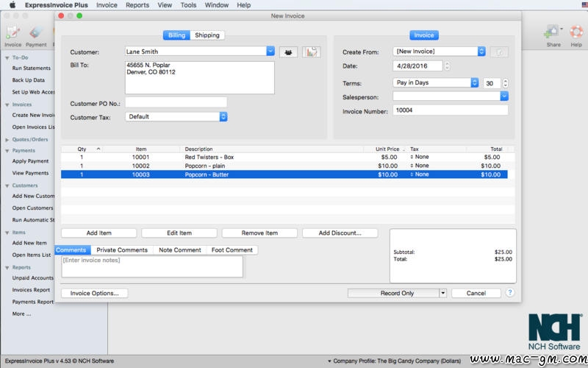Image resolution: width=588 pixels, height=368 pixels.
Task: Sort by the Qty column header
Action: tap(82, 149)
